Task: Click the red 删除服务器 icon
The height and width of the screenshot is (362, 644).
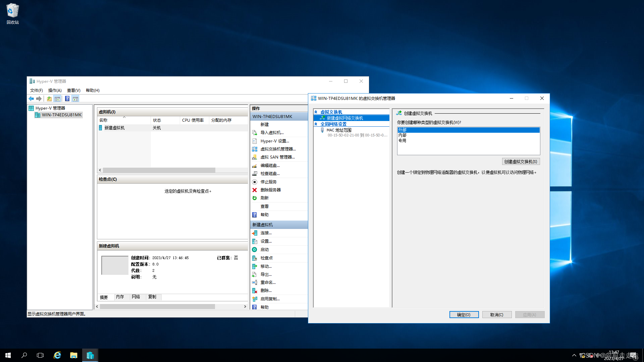Action: [255, 190]
